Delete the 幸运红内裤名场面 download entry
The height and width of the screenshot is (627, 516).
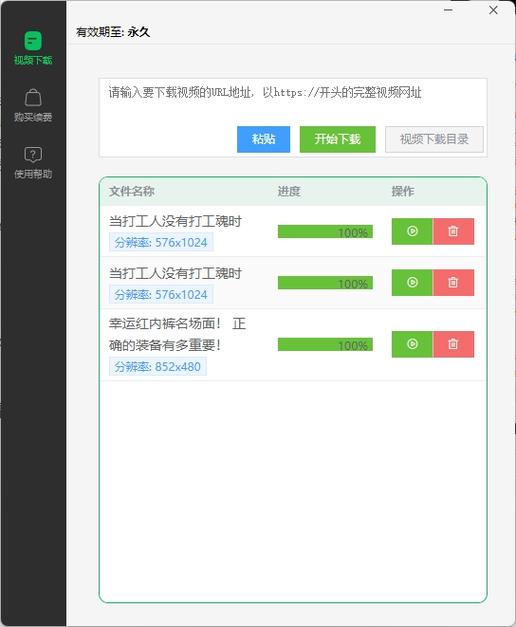(453, 344)
